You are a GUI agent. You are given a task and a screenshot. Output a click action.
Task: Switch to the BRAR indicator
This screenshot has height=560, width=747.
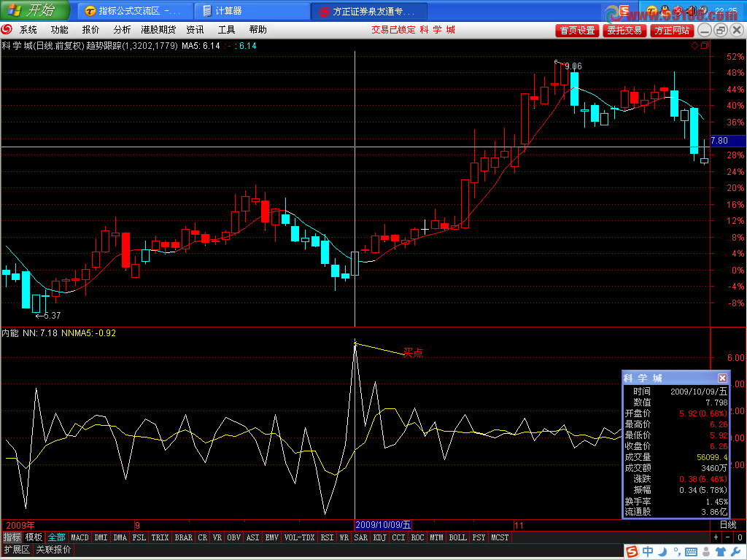pos(183,537)
